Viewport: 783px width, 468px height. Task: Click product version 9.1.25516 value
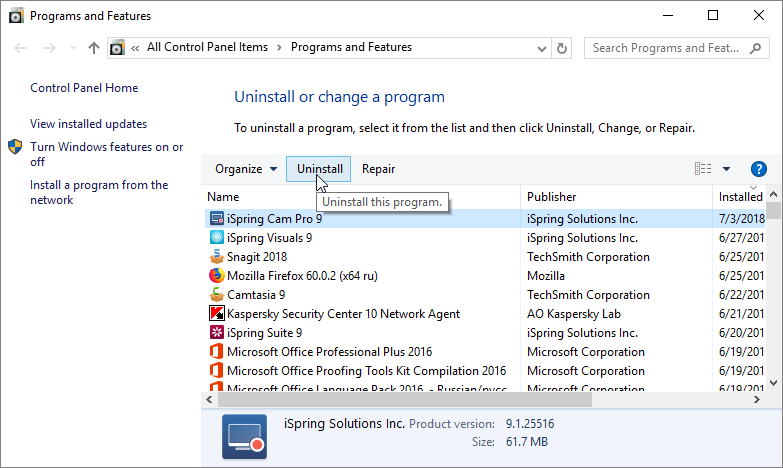coord(530,424)
